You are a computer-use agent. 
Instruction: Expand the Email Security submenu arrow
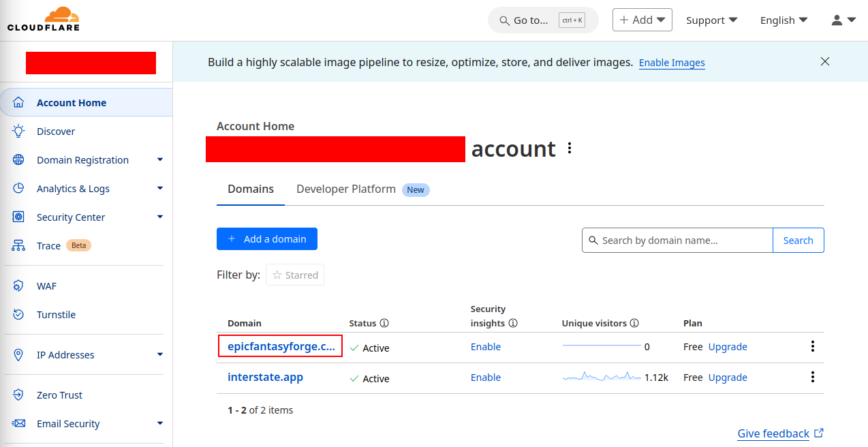click(160, 423)
